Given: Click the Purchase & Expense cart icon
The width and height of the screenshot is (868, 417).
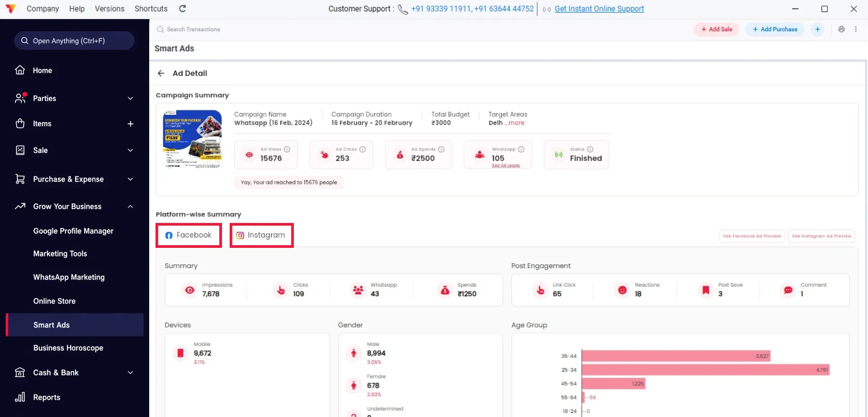Looking at the screenshot, I should (x=20, y=179).
